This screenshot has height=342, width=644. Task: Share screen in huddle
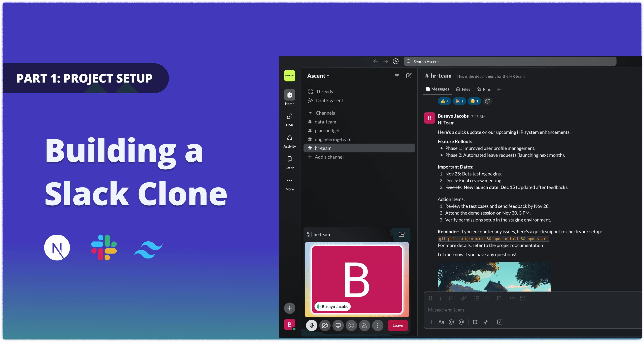coord(338,325)
